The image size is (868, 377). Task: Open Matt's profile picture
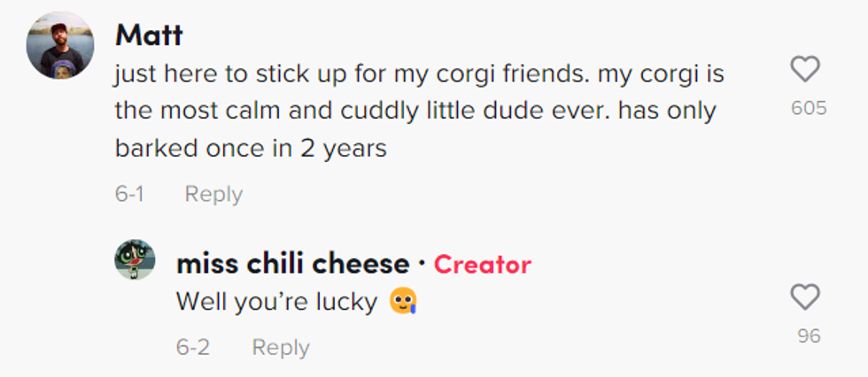click(x=61, y=45)
